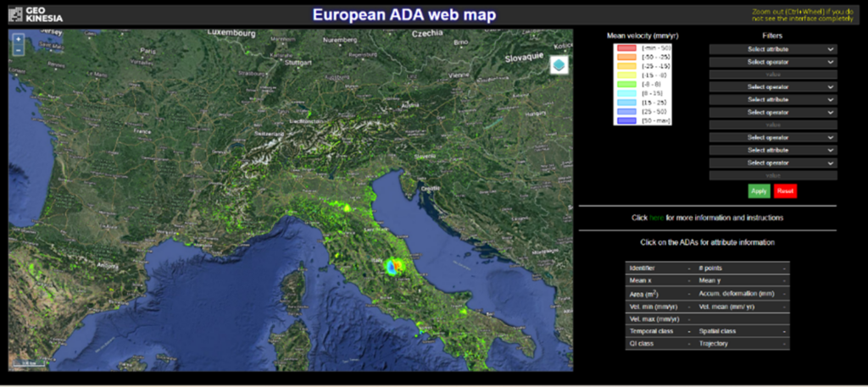Click the Trajectory cell in attribute table

(740, 344)
